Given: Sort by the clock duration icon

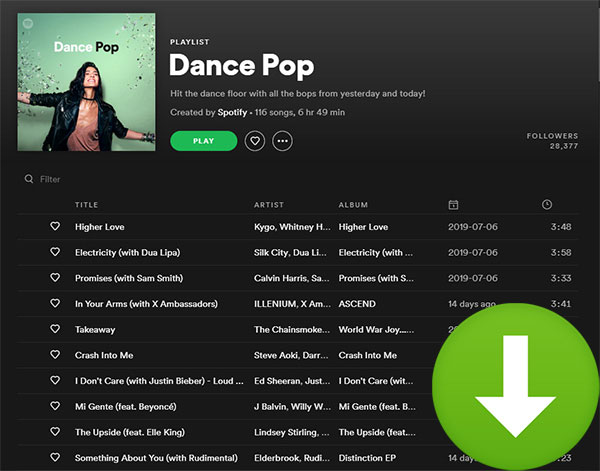Looking at the screenshot, I should click(547, 204).
